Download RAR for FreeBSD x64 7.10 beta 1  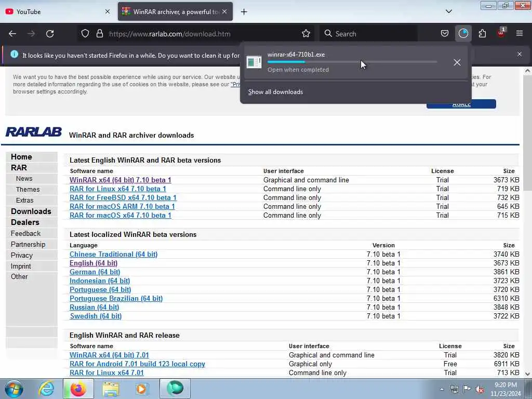(123, 197)
